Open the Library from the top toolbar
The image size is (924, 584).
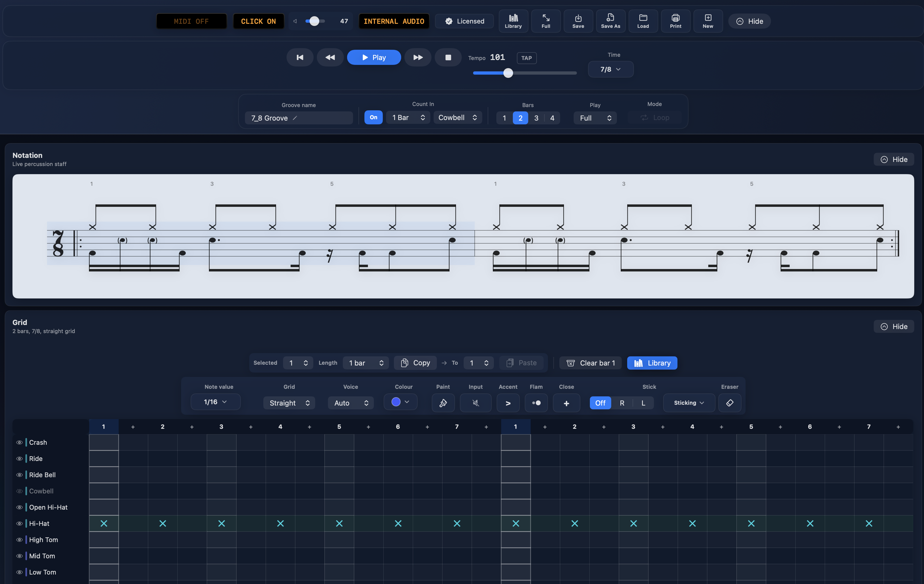(x=513, y=21)
